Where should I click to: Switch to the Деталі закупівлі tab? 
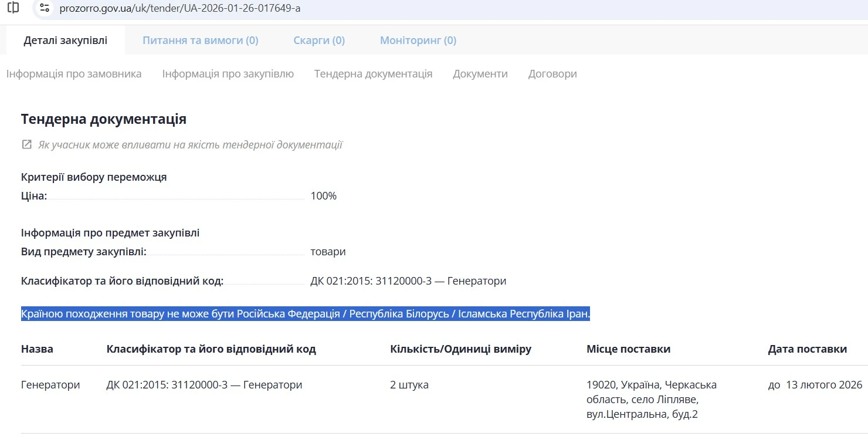point(66,40)
